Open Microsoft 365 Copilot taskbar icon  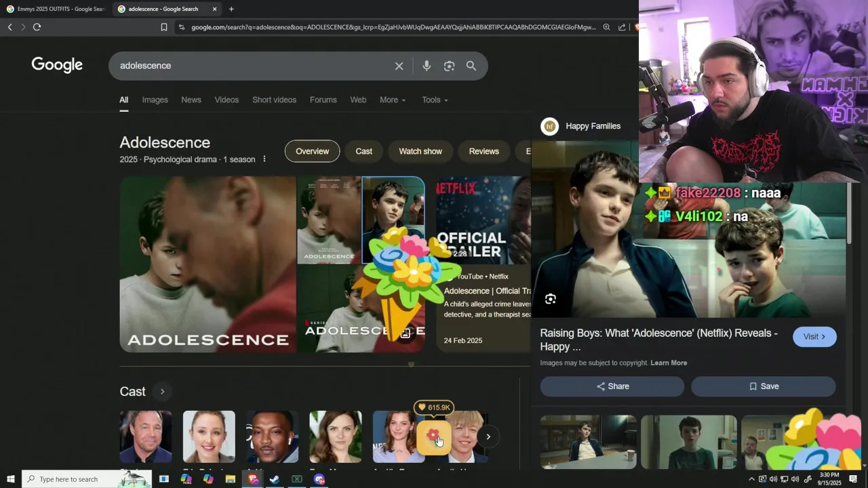186,479
